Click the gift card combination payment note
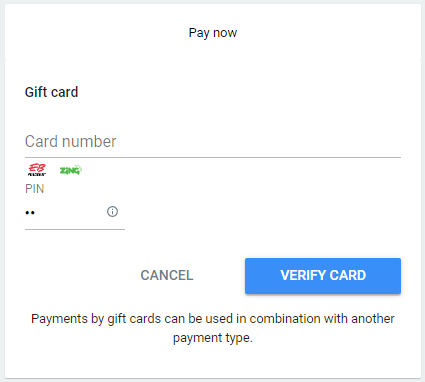Screen dimensions: 425x382 (x=213, y=328)
